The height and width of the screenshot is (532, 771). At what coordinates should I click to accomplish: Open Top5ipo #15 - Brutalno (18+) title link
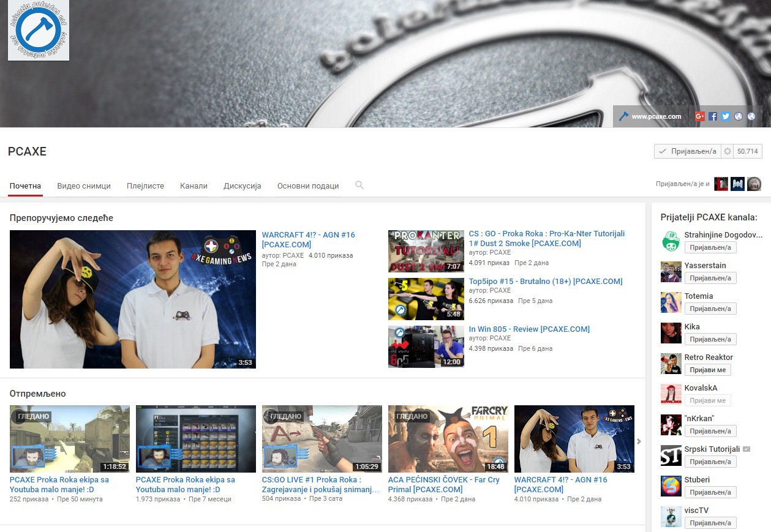click(x=546, y=282)
